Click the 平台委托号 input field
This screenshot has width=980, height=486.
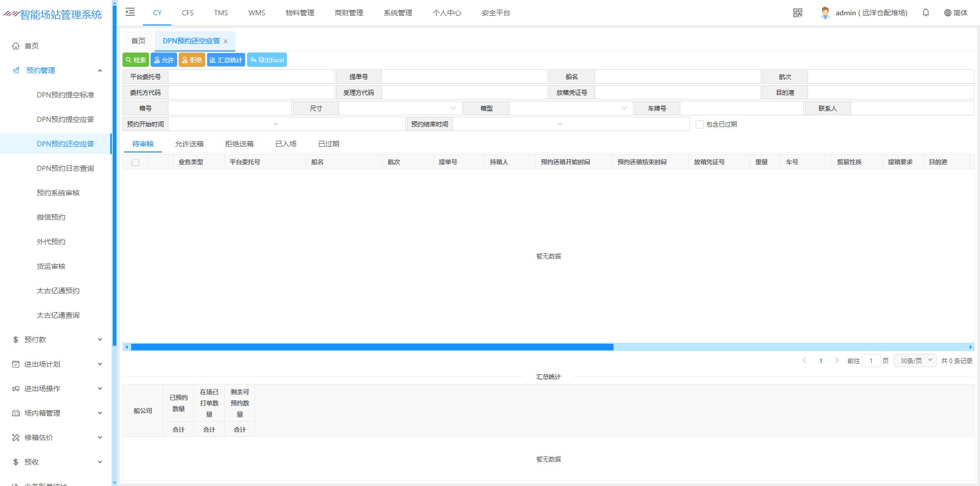click(251, 77)
